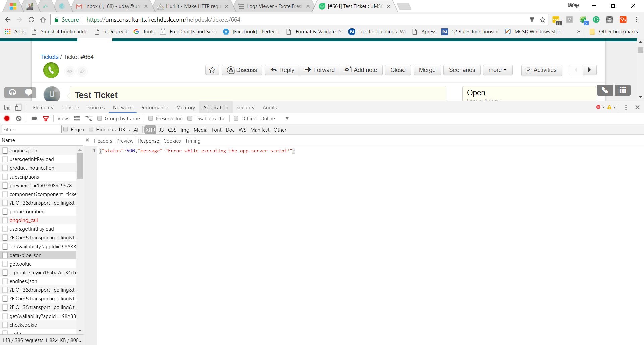The width and height of the screenshot is (644, 345).
Task: Switch to the request Preview tab
Action: pyautogui.click(x=125, y=141)
